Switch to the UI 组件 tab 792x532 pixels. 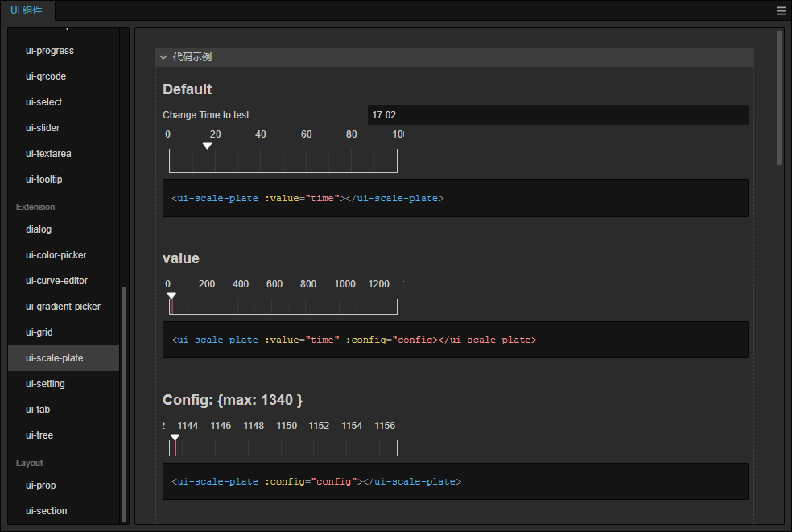28,10
